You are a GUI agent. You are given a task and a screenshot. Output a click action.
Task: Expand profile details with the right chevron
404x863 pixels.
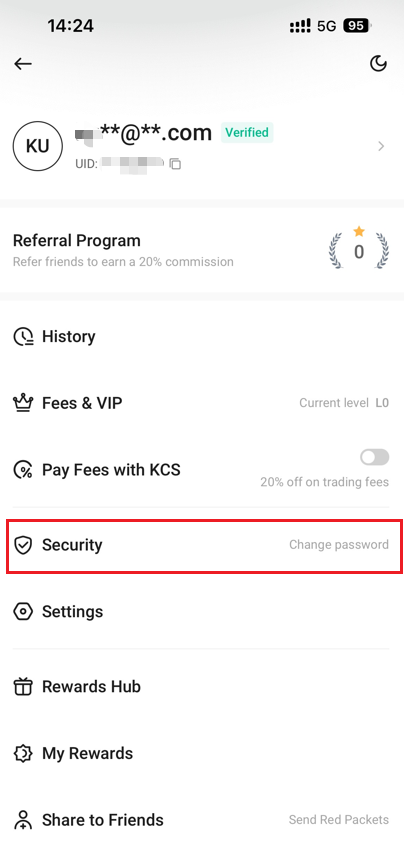point(381,146)
